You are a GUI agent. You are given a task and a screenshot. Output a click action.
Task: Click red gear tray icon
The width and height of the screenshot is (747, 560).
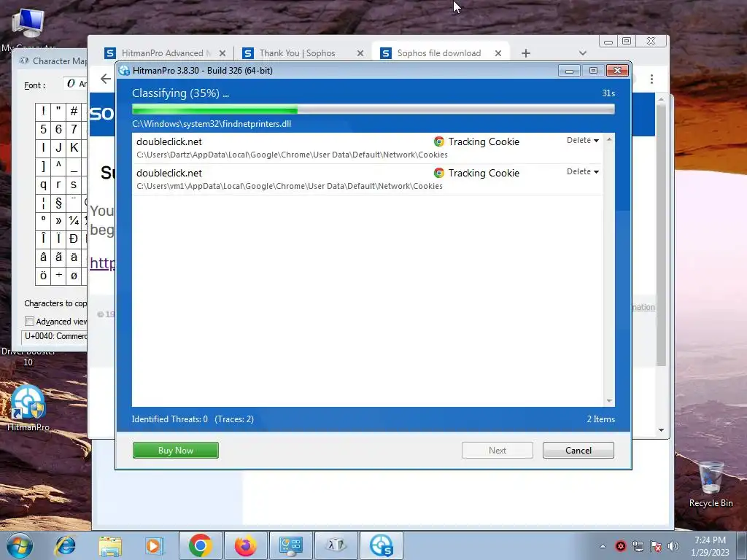[x=620, y=546]
